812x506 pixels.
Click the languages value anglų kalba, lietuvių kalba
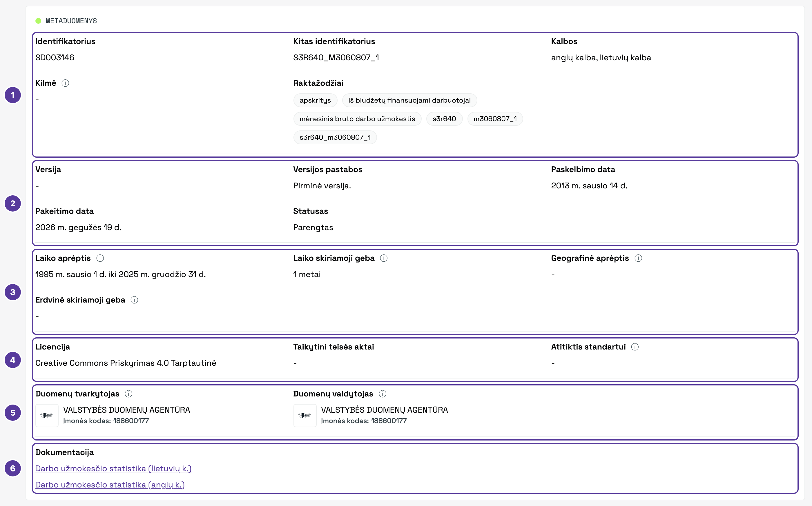pos(601,58)
